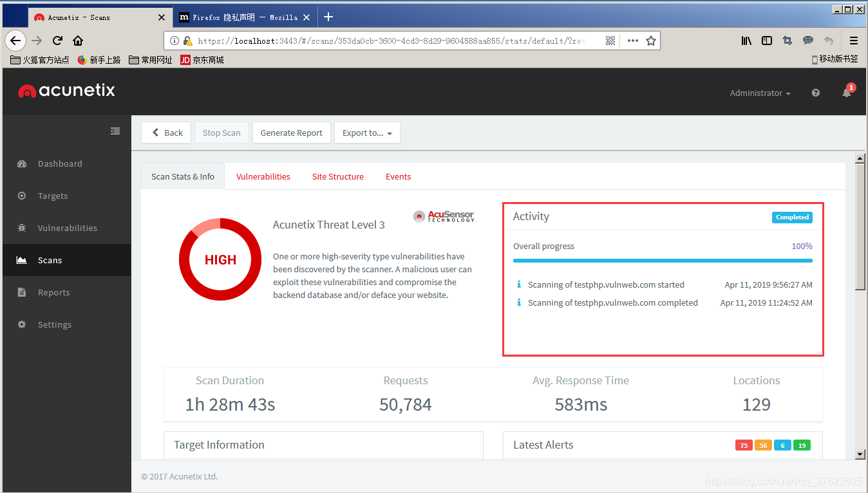The height and width of the screenshot is (493, 868).
Task: Go forward with browser forward arrow
Action: click(37, 41)
